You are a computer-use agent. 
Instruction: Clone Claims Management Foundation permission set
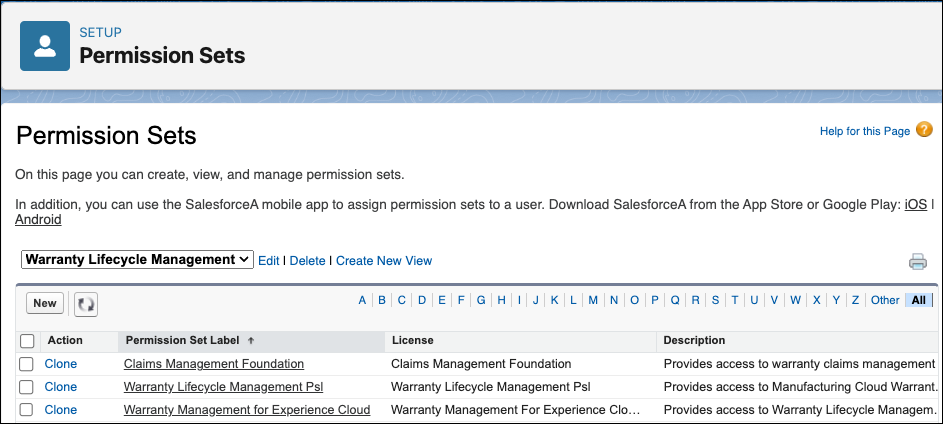(x=61, y=364)
